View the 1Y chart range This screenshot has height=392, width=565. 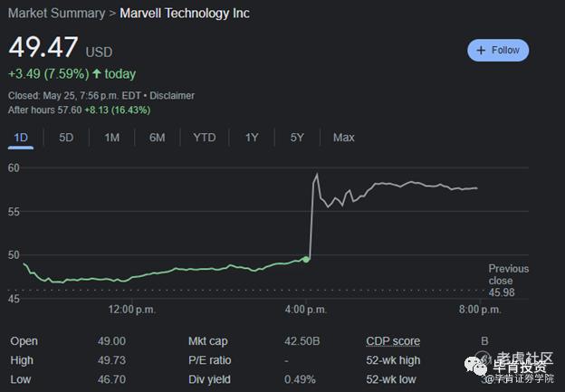252,138
